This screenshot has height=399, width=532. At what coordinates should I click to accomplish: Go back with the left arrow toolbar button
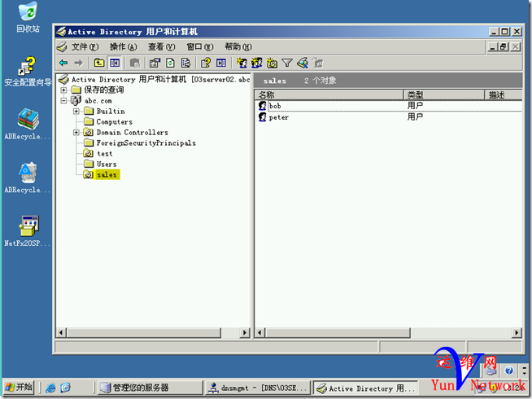coord(63,63)
